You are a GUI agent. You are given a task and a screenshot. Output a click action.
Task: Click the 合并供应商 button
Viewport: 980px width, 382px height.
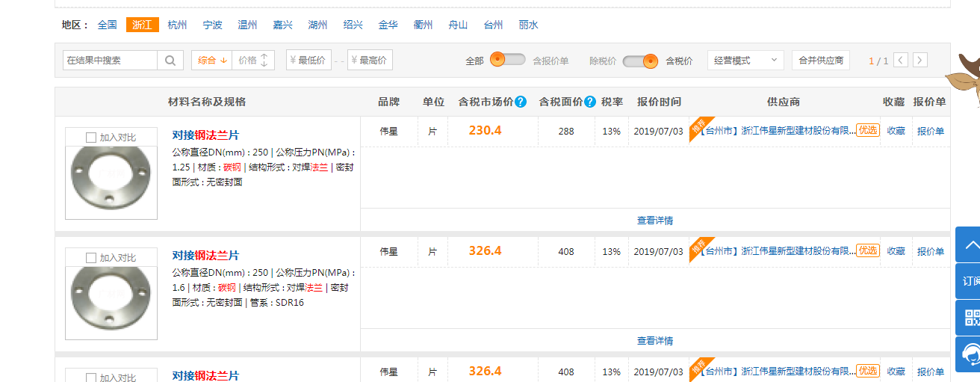pyautogui.click(x=821, y=61)
